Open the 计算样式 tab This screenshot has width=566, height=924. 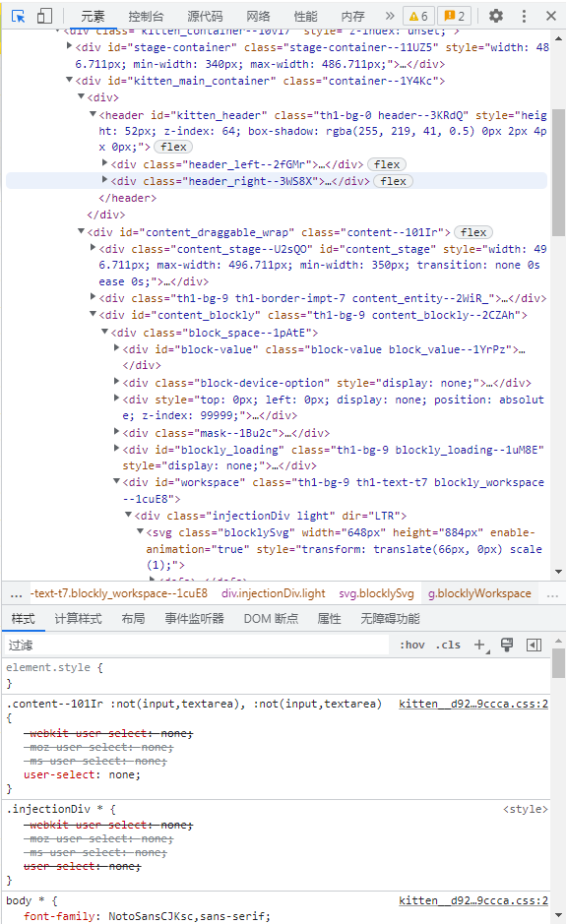[x=79, y=619]
